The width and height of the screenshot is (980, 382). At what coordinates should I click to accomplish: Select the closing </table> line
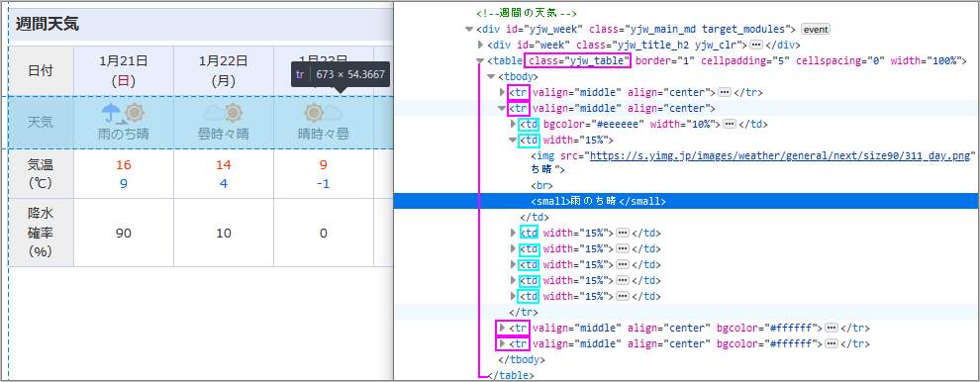[x=511, y=376]
